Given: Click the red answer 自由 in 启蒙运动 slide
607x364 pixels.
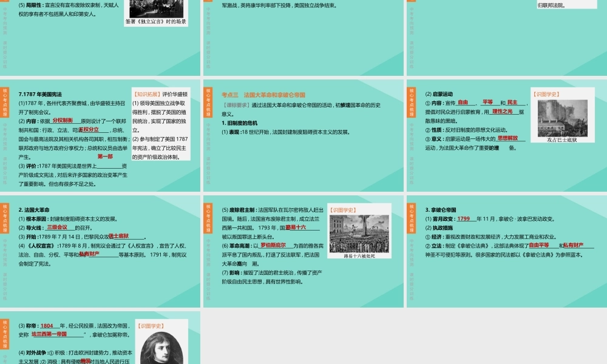Looking at the screenshot, I should click(463, 102).
